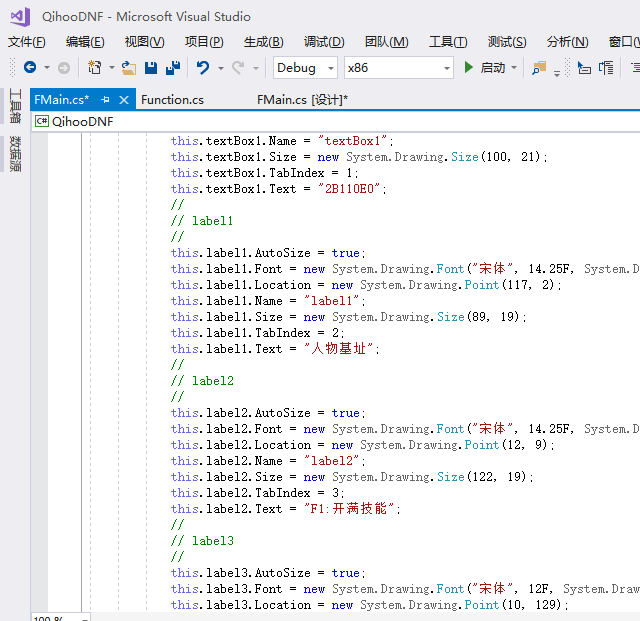Open the 工具箱 side panel tab
Screen dimensions: 640x621
tap(15, 105)
